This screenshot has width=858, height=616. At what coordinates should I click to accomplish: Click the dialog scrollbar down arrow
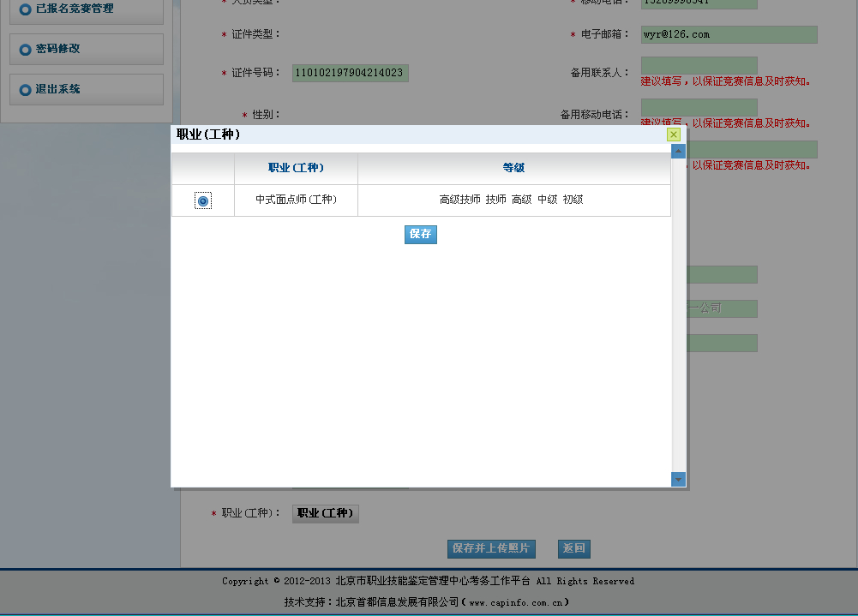point(678,479)
